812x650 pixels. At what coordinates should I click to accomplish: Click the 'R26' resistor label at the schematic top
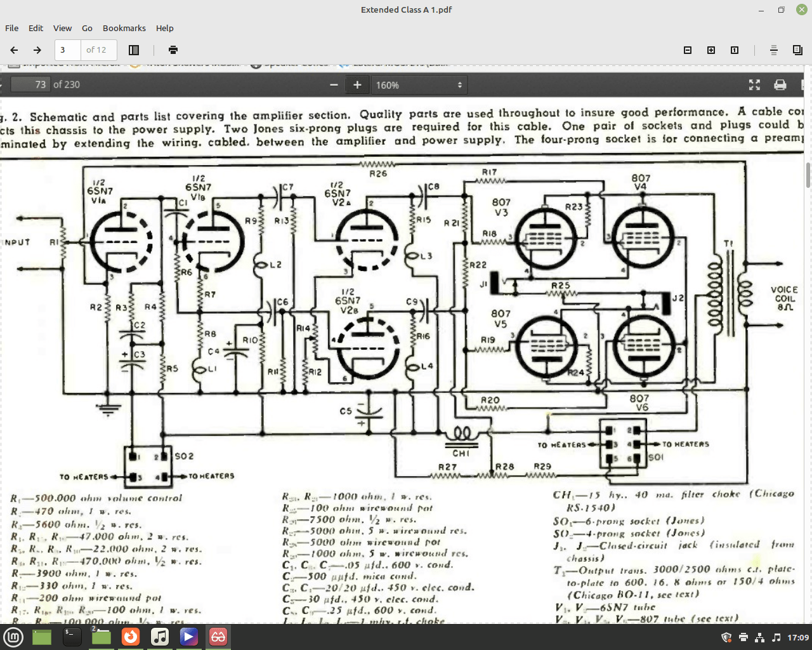pyautogui.click(x=378, y=173)
